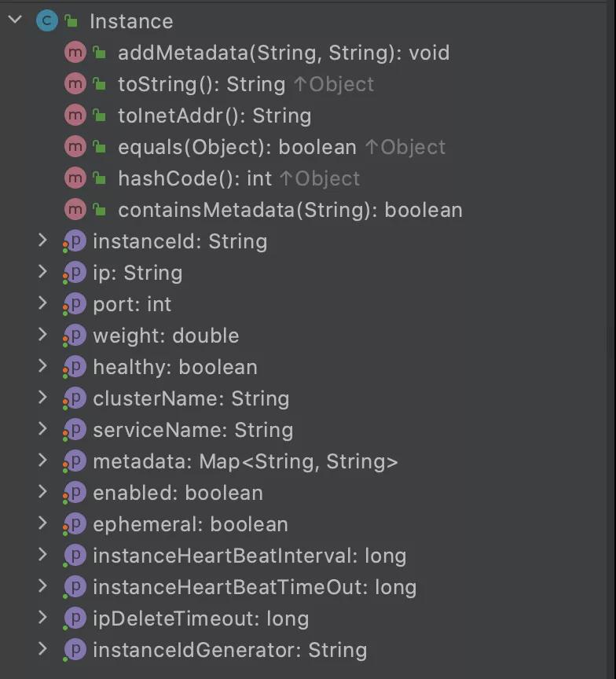Click the property icon next to ipDeleteTimeout
The height and width of the screenshot is (679, 616).
(x=74, y=618)
